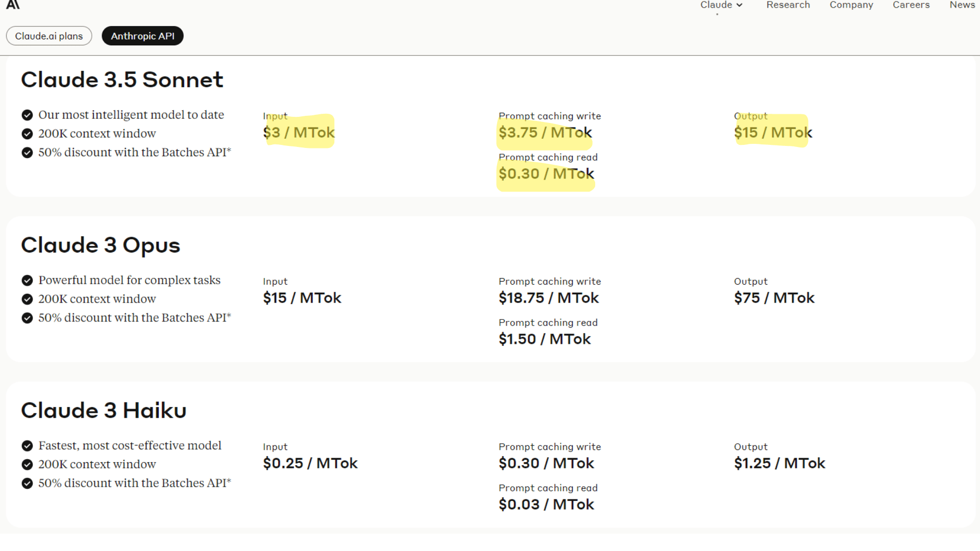Click Haiku prompt caching write price $0.30 / MTok
Screen dimensions: 980x551
pos(546,463)
